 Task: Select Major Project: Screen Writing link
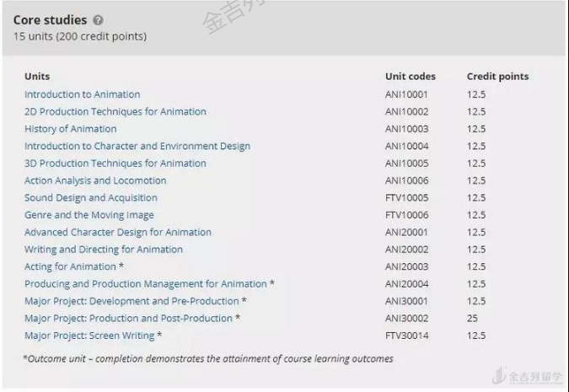click(x=89, y=336)
